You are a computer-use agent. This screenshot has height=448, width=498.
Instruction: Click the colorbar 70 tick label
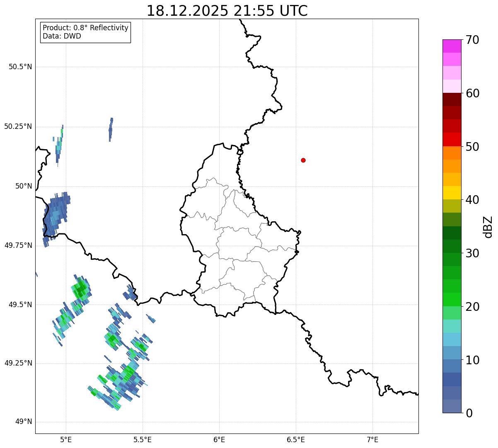(472, 40)
